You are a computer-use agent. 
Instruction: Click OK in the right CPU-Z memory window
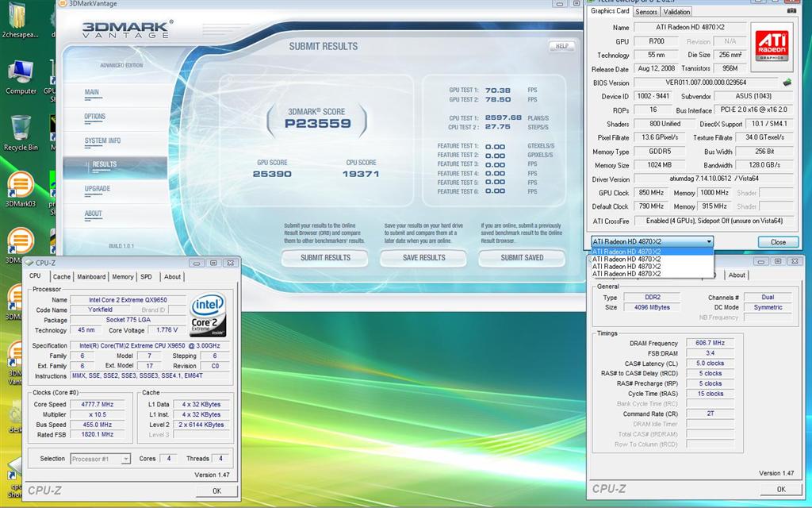point(781,489)
